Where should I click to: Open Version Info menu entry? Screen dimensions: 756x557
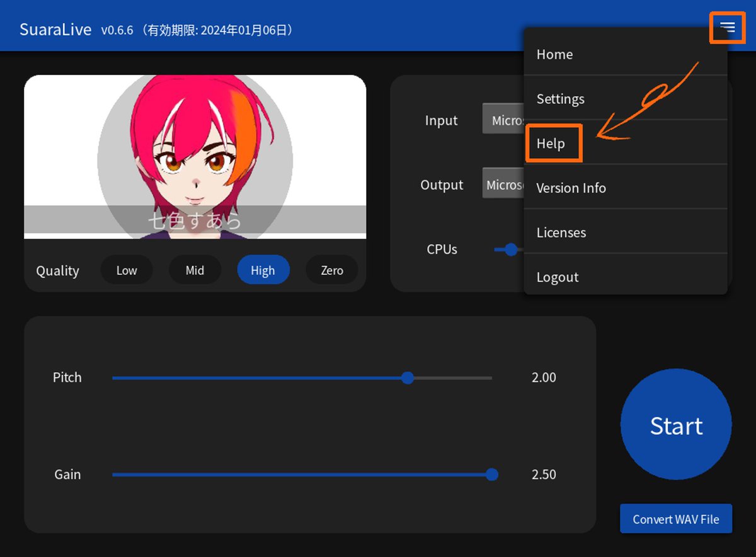(x=626, y=188)
